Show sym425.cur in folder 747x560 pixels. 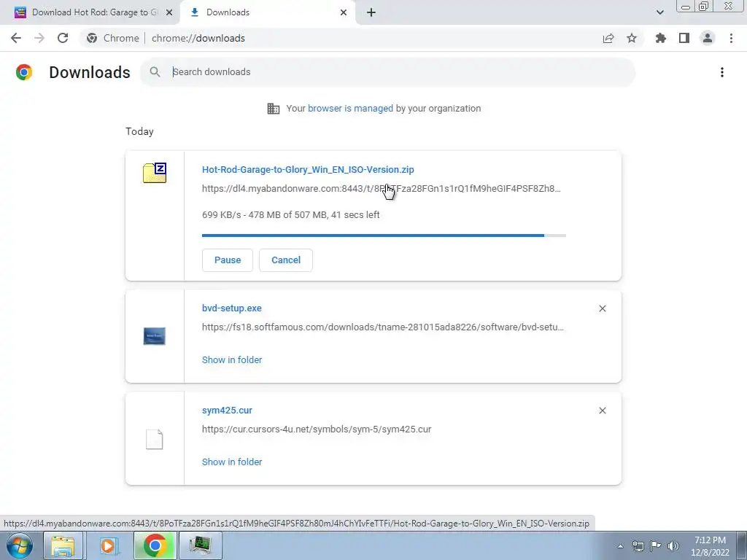pos(232,462)
